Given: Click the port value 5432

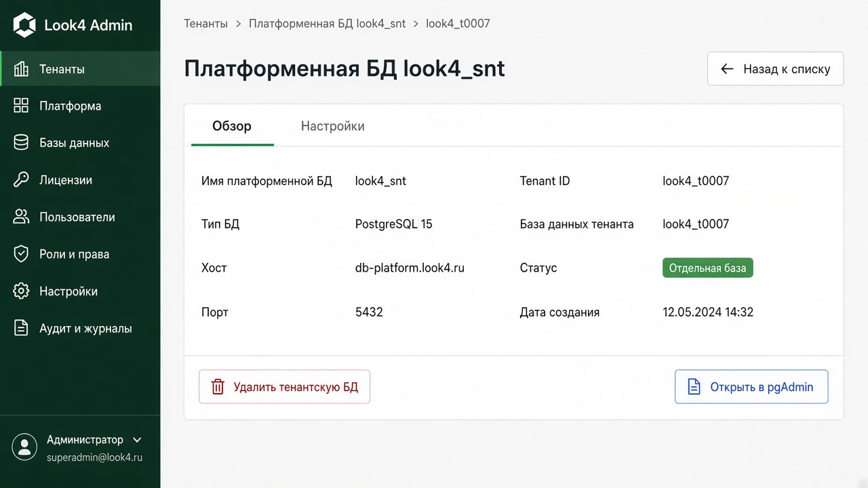Looking at the screenshot, I should 369,312.
